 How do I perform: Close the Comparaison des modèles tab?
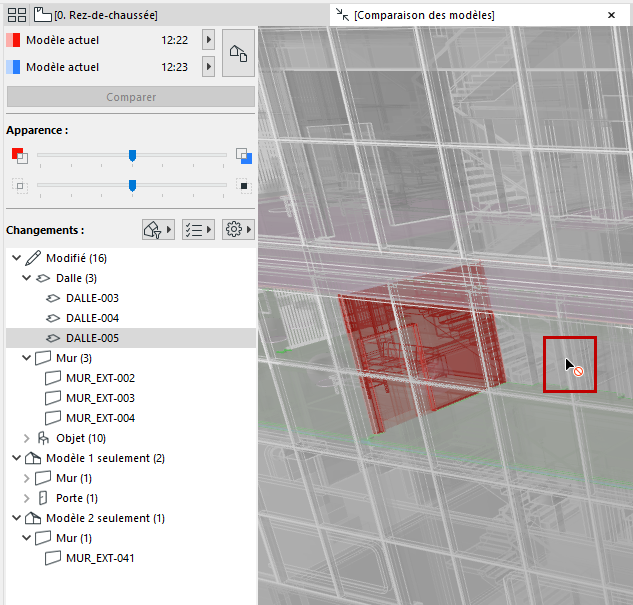click(x=611, y=15)
